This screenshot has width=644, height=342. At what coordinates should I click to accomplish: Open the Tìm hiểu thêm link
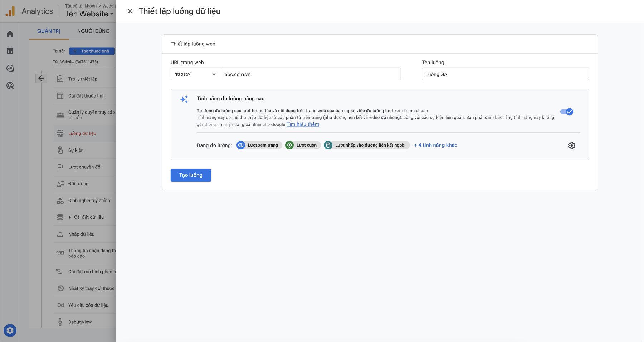[303, 124]
